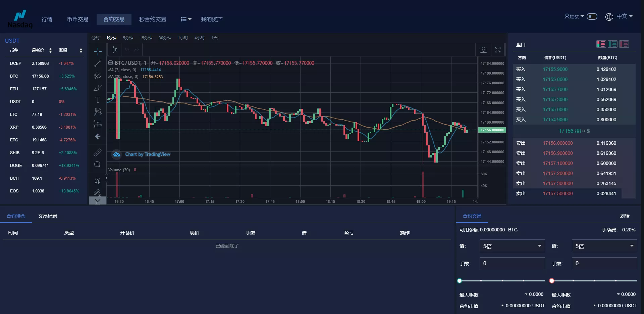The height and width of the screenshot is (314, 644).
Task: Switch to the 交易记录 tab
Action: point(48,216)
